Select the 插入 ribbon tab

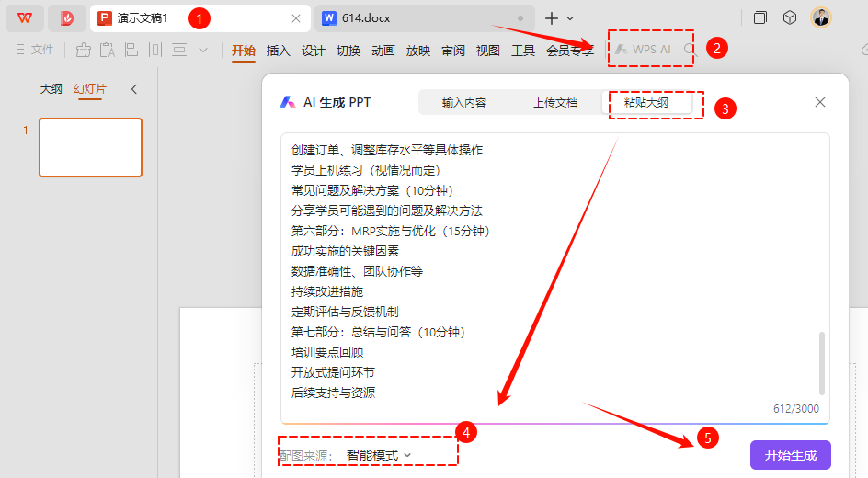coord(278,51)
